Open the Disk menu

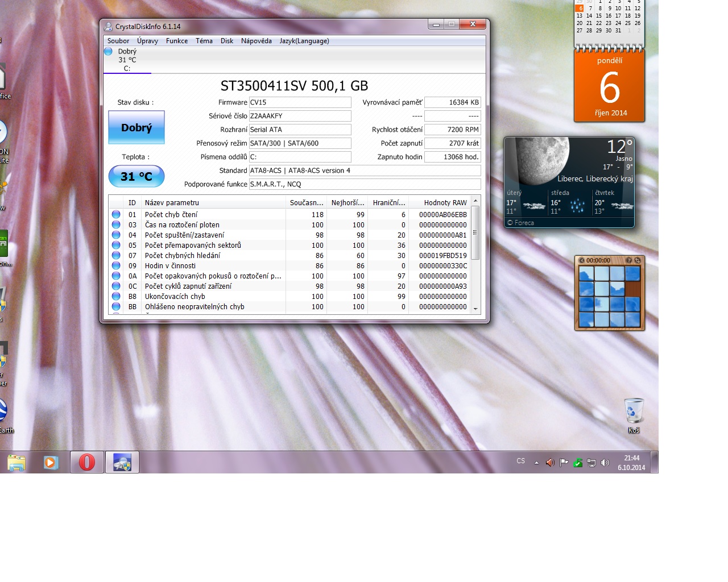tap(227, 41)
